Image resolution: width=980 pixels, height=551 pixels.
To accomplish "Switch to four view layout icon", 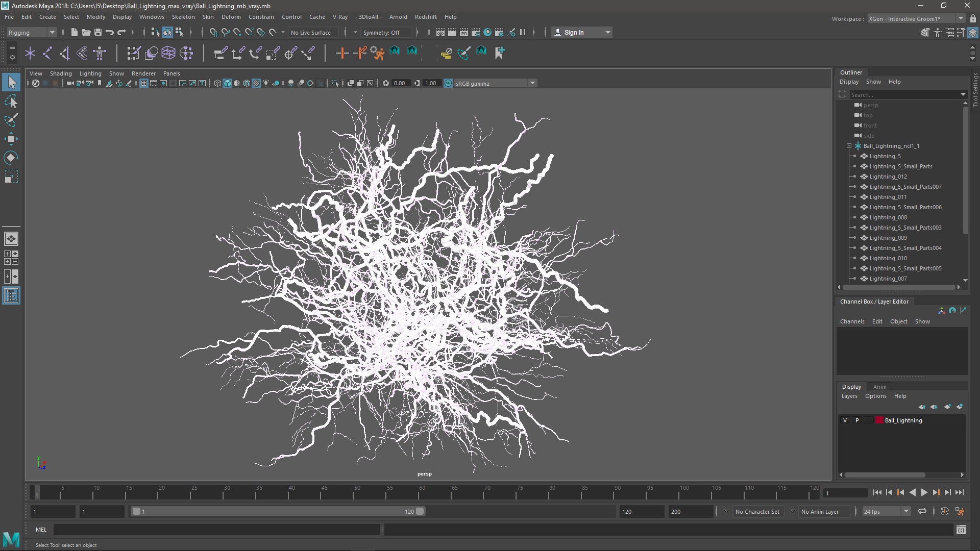I will point(11,258).
